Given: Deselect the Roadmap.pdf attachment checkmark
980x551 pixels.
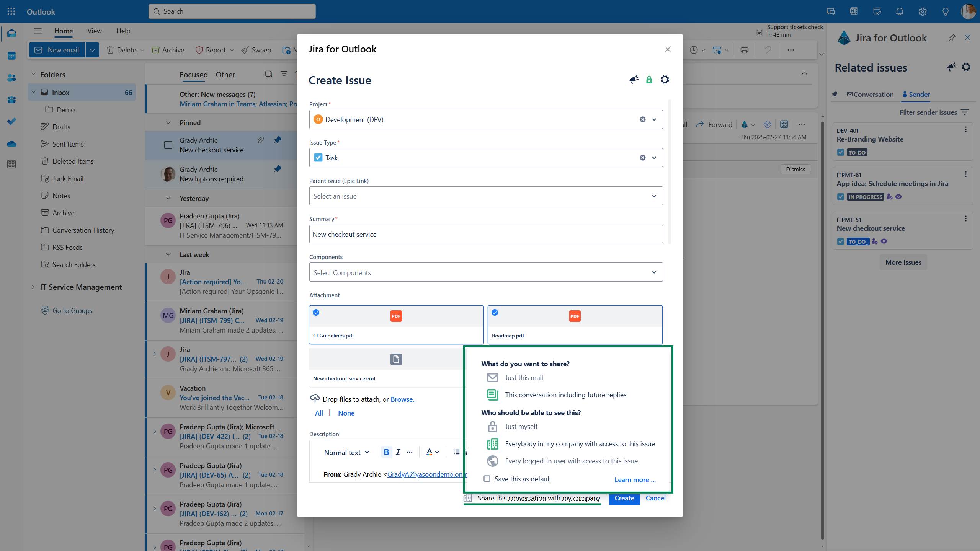Looking at the screenshot, I should (x=495, y=313).
